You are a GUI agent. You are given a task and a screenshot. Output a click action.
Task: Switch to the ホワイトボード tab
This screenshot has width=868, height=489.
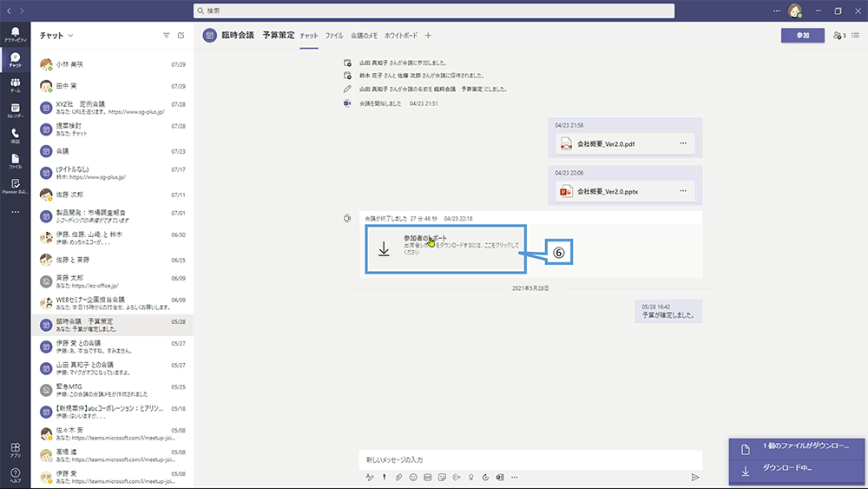pos(400,36)
